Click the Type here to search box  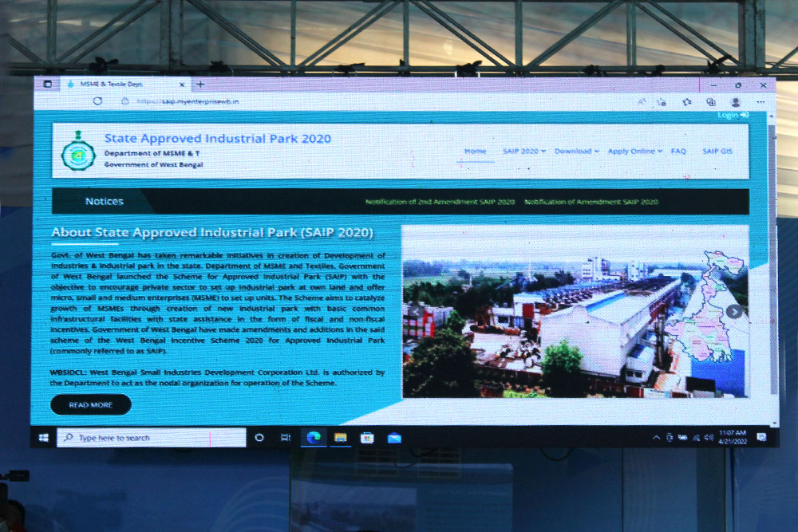(152, 438)
